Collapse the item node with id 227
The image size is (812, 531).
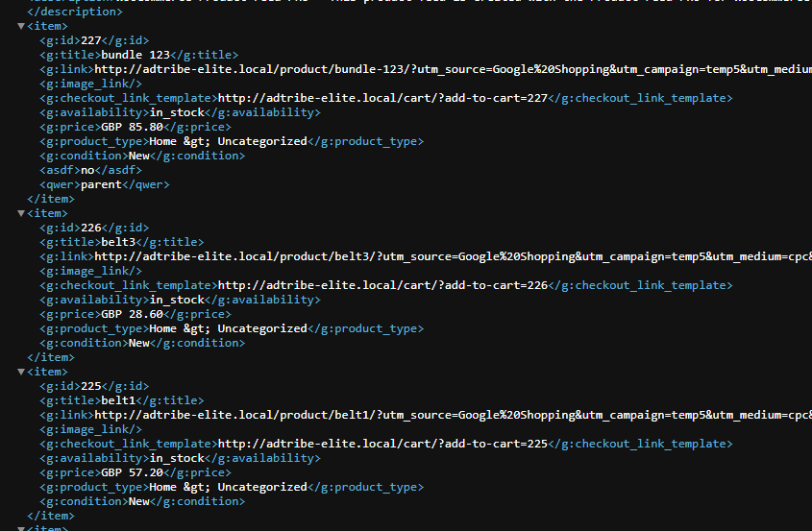click(21, 26)
